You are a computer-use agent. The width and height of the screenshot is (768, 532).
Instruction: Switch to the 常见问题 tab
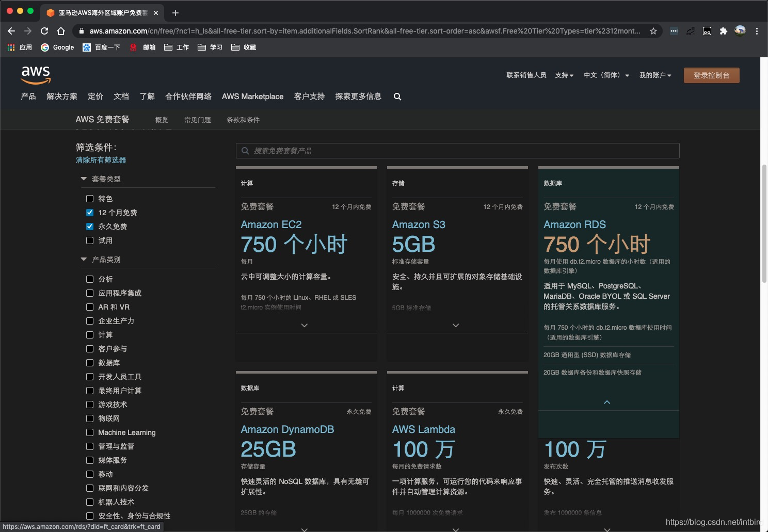pyautogui.click(x=198, y=120)
